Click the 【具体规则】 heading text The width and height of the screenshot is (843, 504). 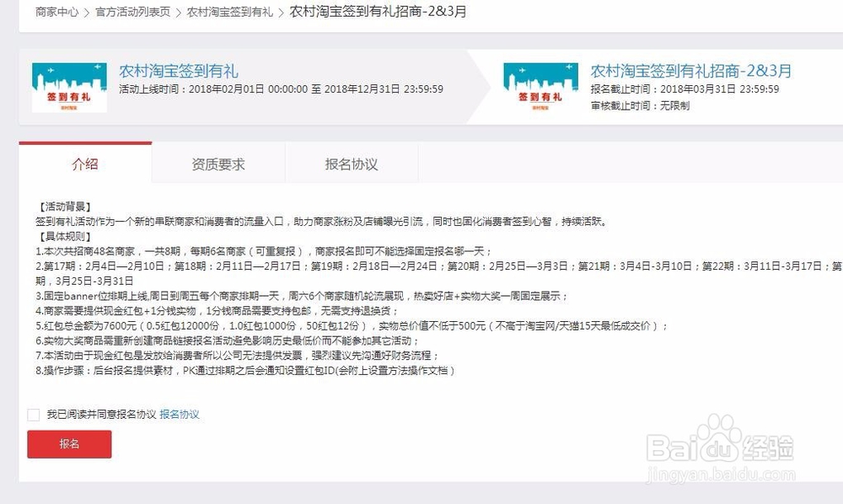[65, 237]
